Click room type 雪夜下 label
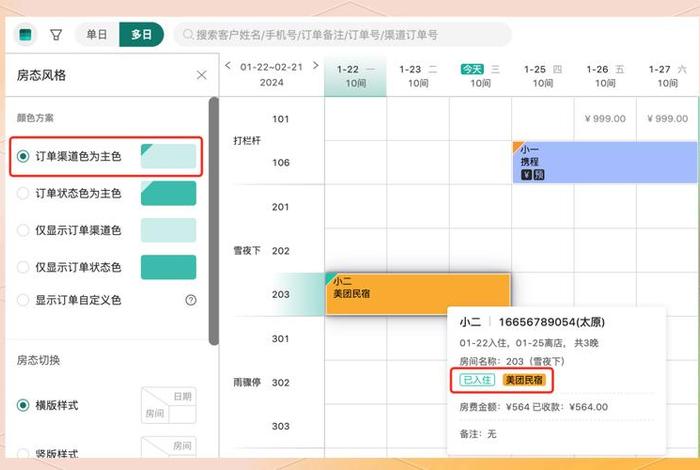 coord(247,251)
